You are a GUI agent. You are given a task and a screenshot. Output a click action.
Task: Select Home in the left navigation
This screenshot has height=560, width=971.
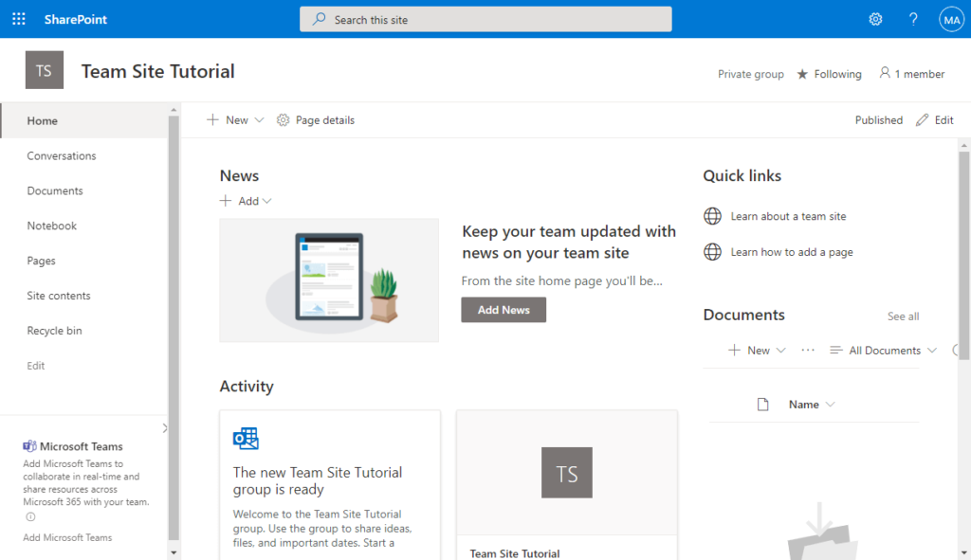tap(84, 120)
